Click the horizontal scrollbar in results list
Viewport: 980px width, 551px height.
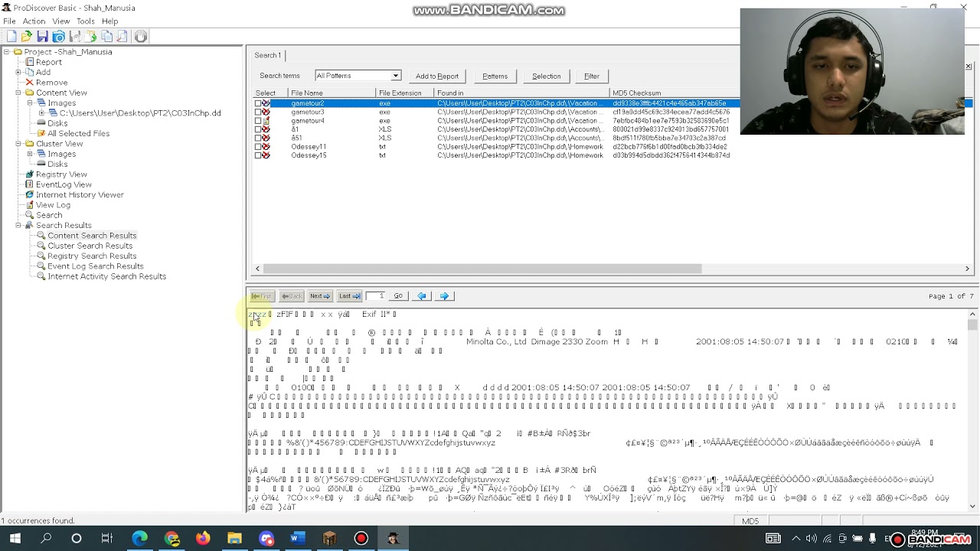pos(482,269)
